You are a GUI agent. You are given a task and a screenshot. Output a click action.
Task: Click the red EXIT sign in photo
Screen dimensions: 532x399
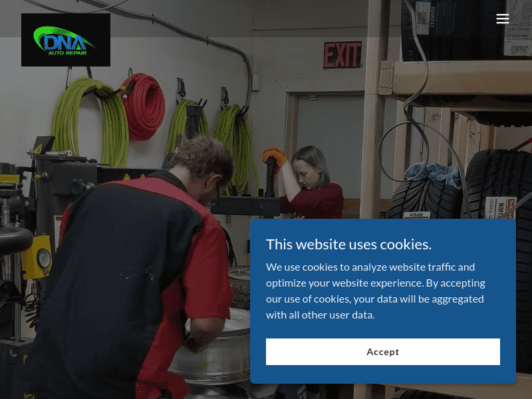click(342, 55)
